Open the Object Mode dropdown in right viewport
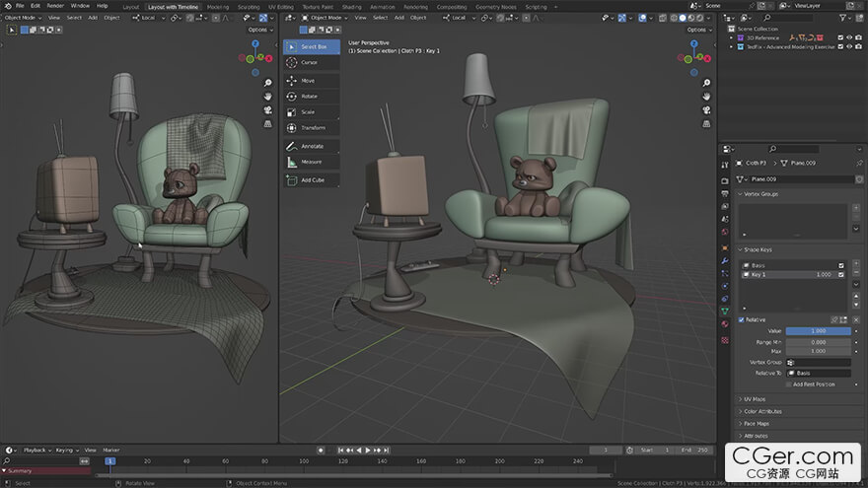 click(325, 18)
